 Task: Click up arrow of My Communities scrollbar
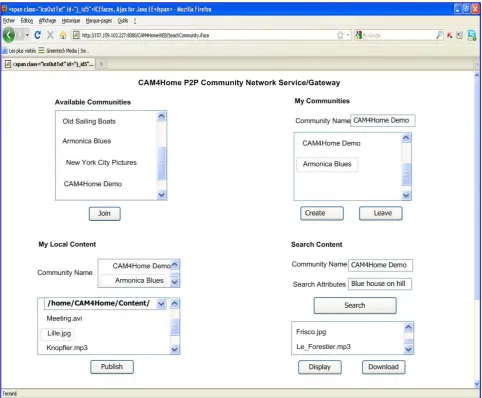406,138
